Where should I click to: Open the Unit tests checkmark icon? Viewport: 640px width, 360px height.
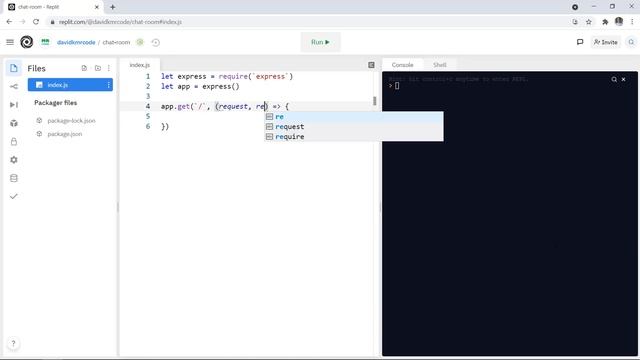(13, 196)
